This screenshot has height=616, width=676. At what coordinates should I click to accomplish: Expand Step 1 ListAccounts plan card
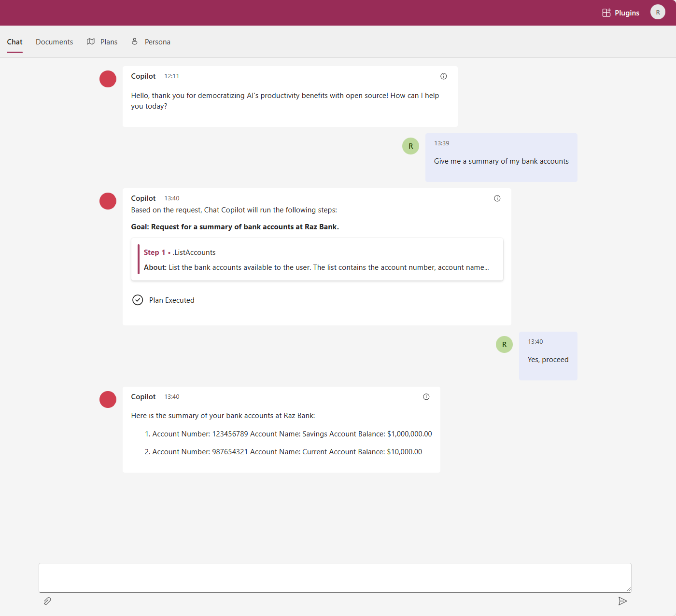click(317, 260)
